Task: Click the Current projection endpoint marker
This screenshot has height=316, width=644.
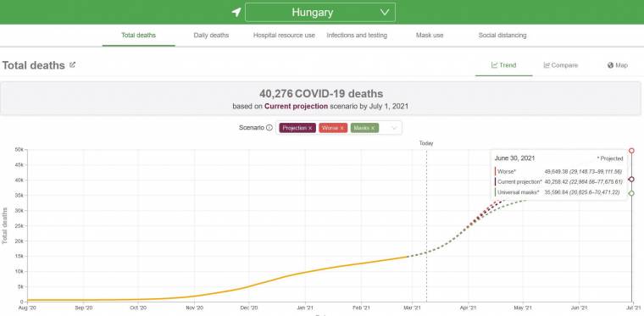Action: [x=631, y=180]
